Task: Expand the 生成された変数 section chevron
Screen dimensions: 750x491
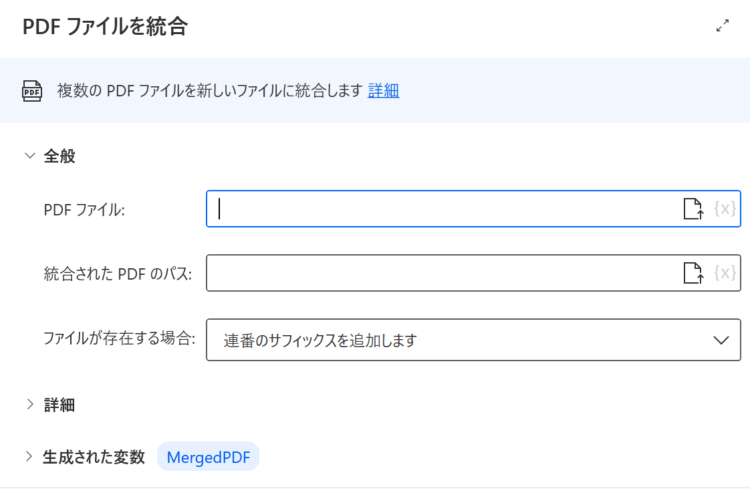Action: 29,457
